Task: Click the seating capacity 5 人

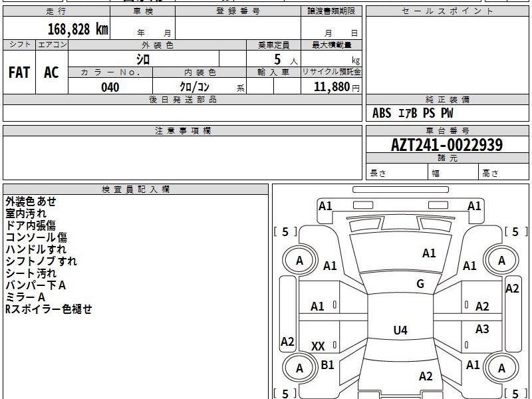Action: coord(285,60)
